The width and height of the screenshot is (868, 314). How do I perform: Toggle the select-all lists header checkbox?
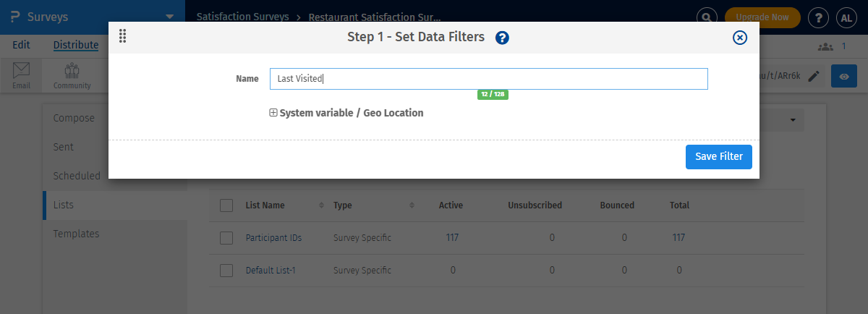pos(226,205)
